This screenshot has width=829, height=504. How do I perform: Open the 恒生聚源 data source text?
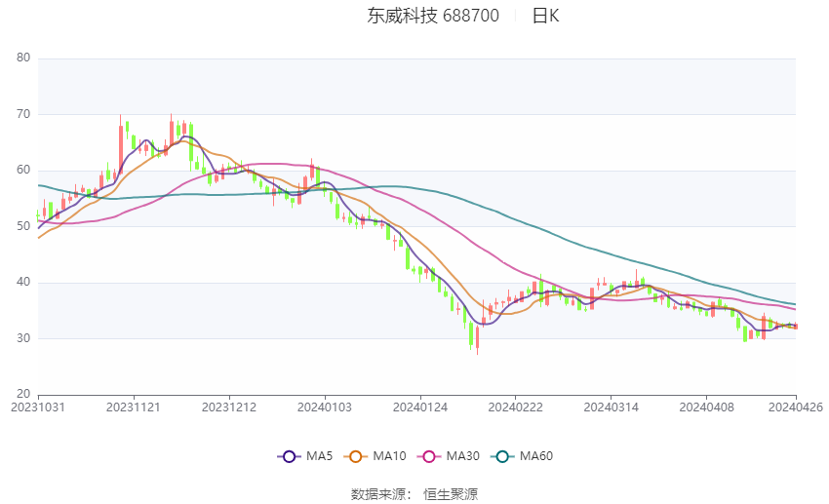coord(451,494)
